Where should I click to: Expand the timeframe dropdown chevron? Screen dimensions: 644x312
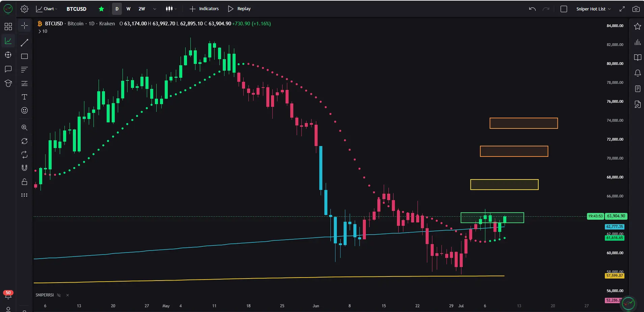point(155,9)
